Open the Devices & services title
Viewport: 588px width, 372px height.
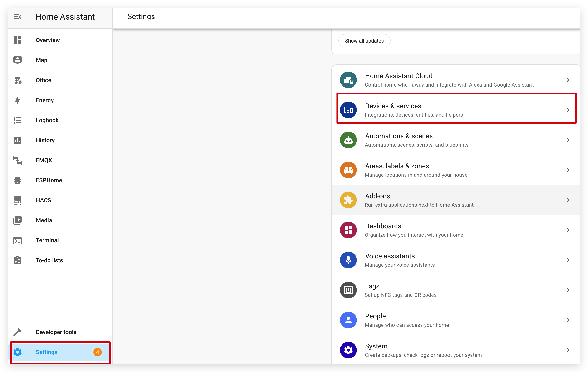393,106
